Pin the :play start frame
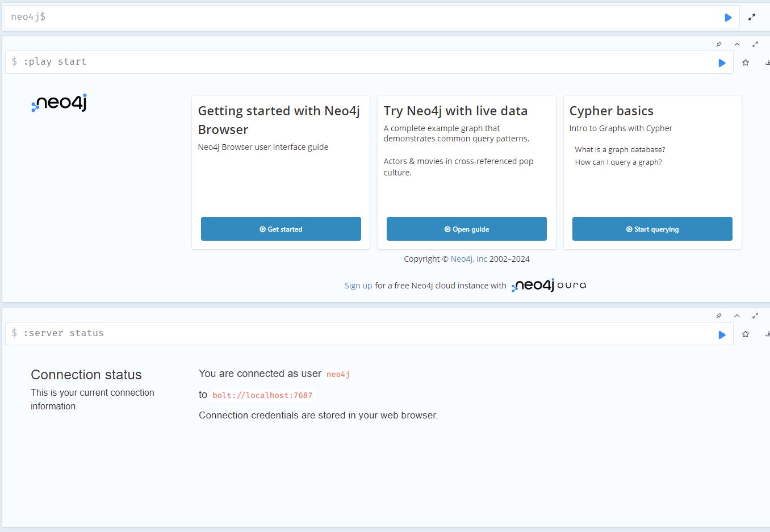Screen dimensions: 770x532 pos(719,44)
